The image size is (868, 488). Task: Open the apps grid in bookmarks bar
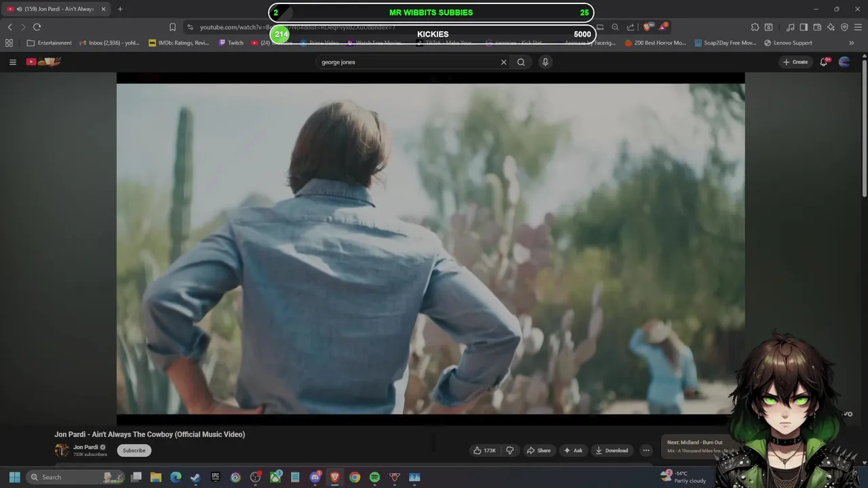click(x=9, y=43)
